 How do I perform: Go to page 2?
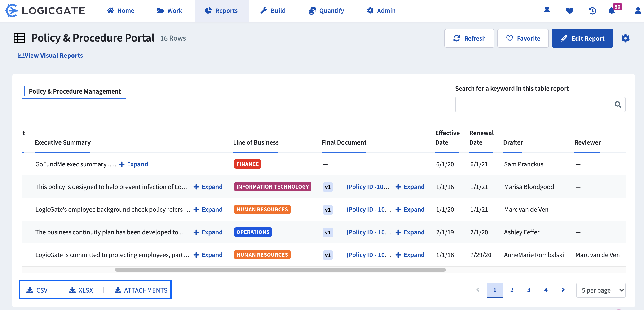point(512,290)
